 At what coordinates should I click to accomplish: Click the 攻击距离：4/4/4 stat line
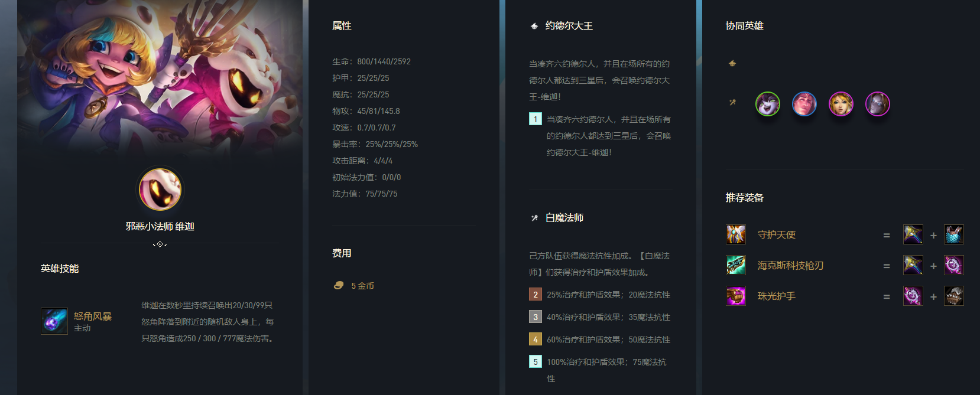(x=362, y=161)
